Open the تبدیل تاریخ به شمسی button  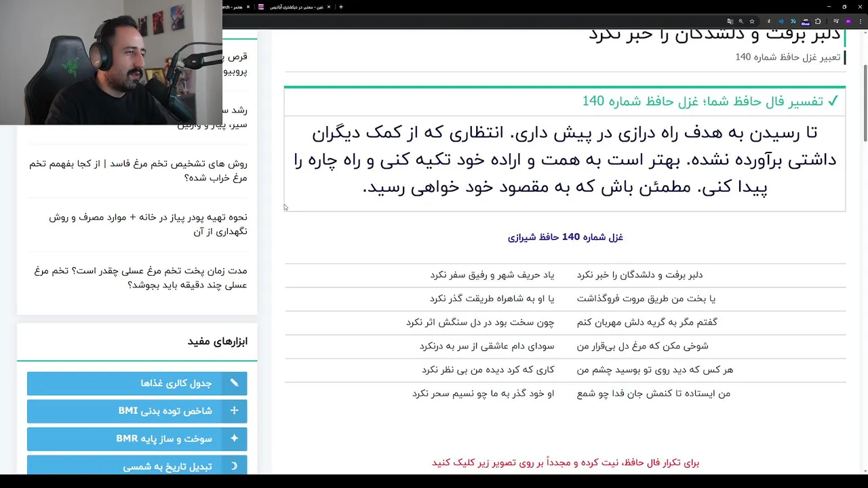pos(137,465)
